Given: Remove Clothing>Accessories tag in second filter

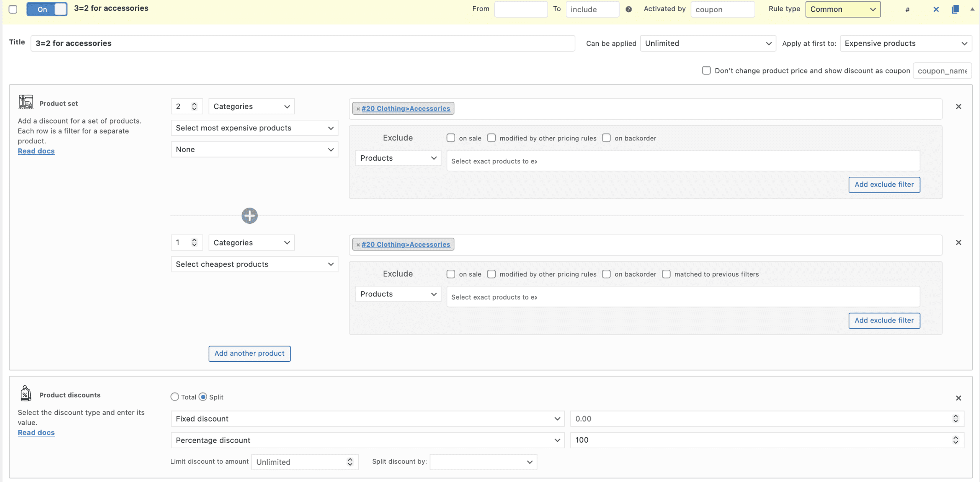Looking at the screenshot, I should tap(358, 244).
